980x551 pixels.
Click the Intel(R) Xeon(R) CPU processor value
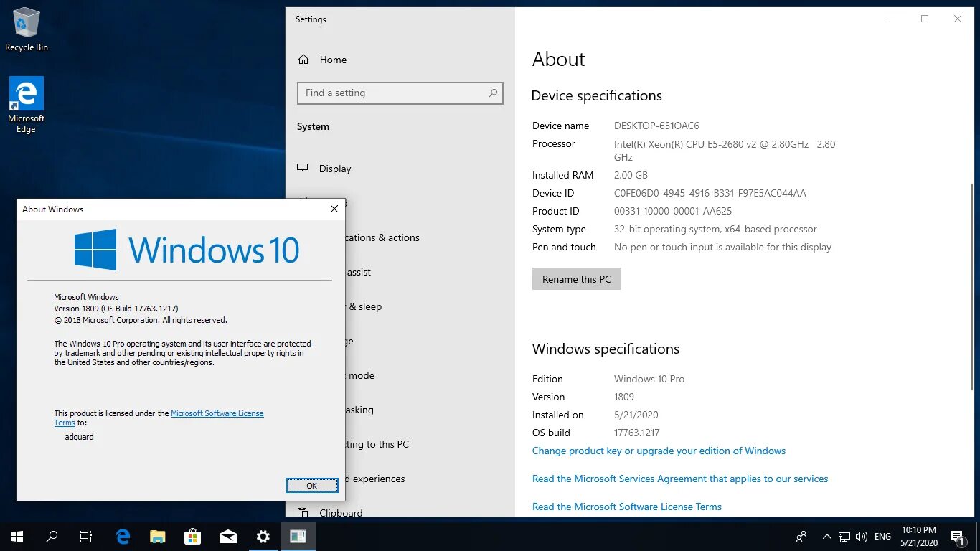point(725,150)
